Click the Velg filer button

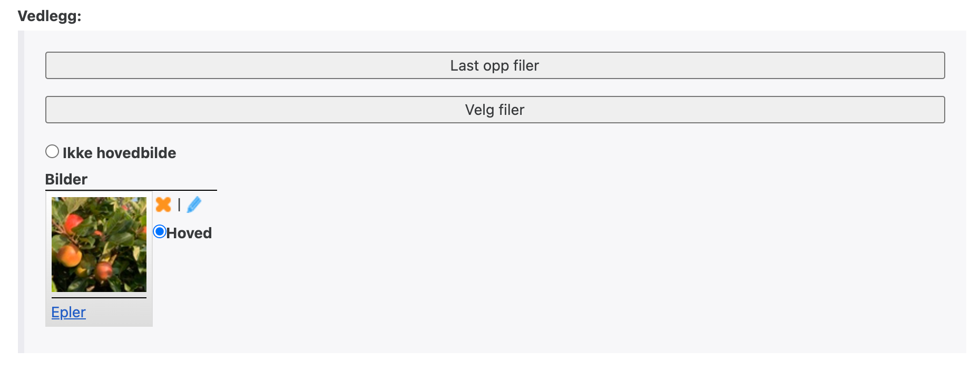[495, 110]
